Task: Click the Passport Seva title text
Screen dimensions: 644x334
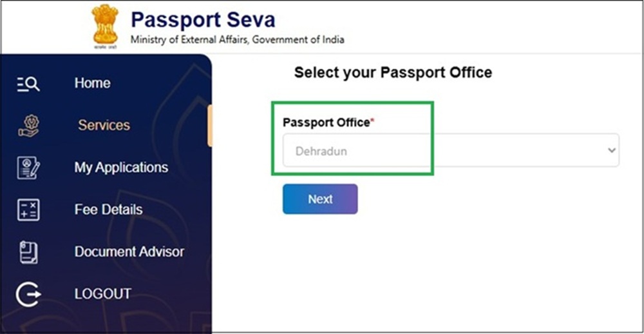Action: (x=203, y=19)
